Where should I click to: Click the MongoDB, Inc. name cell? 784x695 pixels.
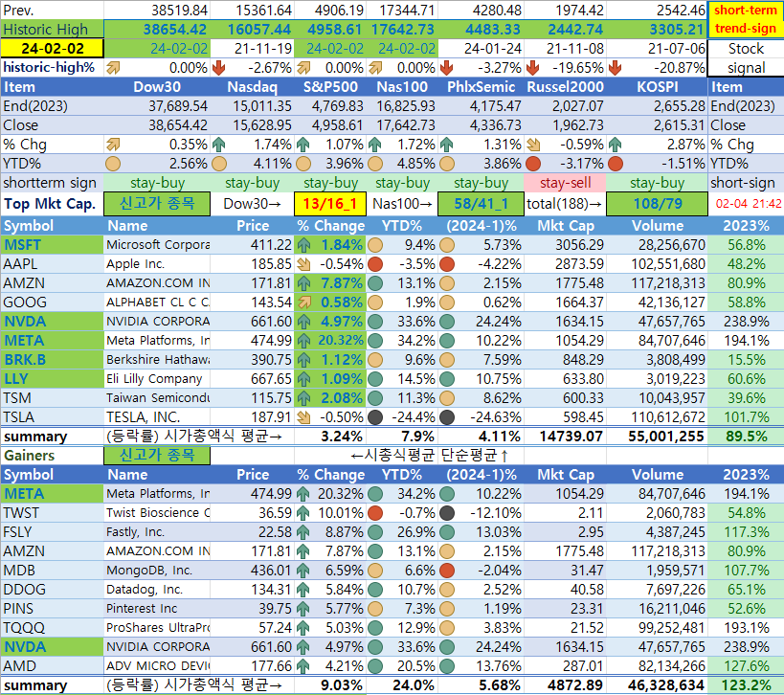157,571
